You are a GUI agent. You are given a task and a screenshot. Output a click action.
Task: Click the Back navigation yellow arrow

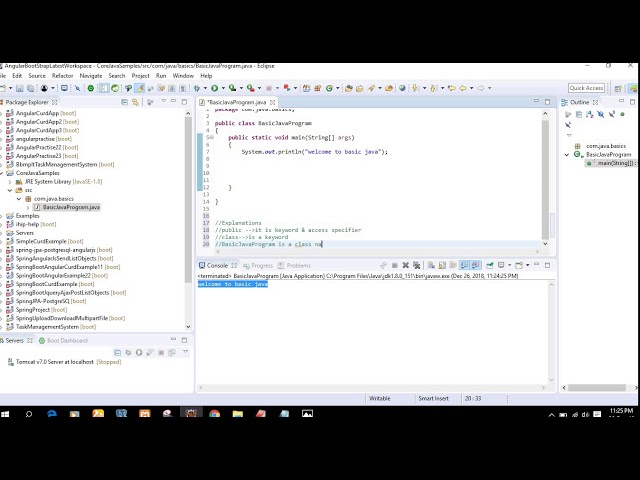pos(463,88)
